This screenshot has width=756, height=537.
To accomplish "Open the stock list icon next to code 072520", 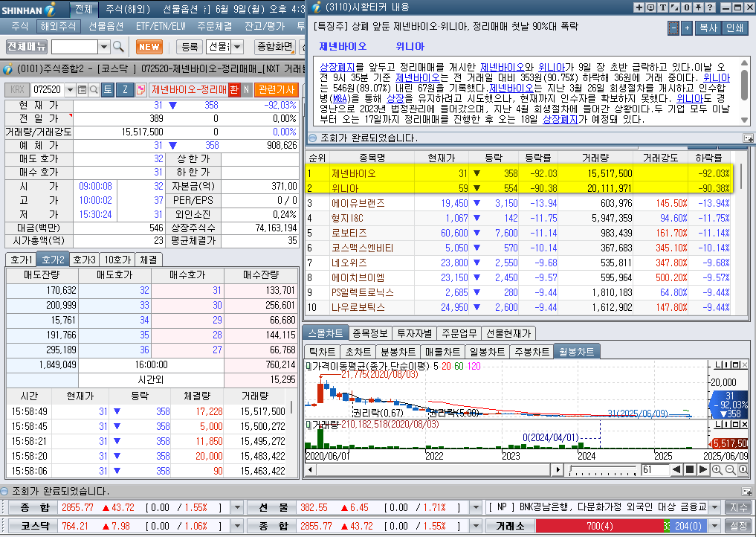I will tap(82, 90).
